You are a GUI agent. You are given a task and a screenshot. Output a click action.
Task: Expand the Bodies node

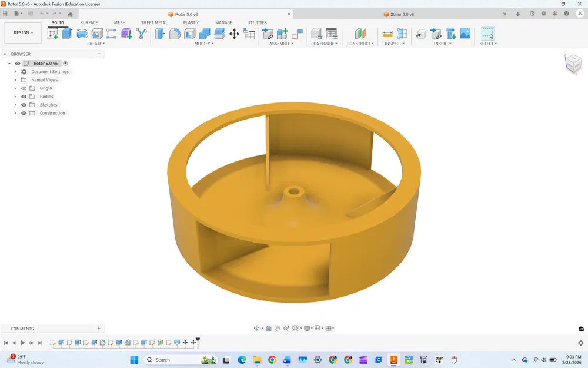(15, 97)
